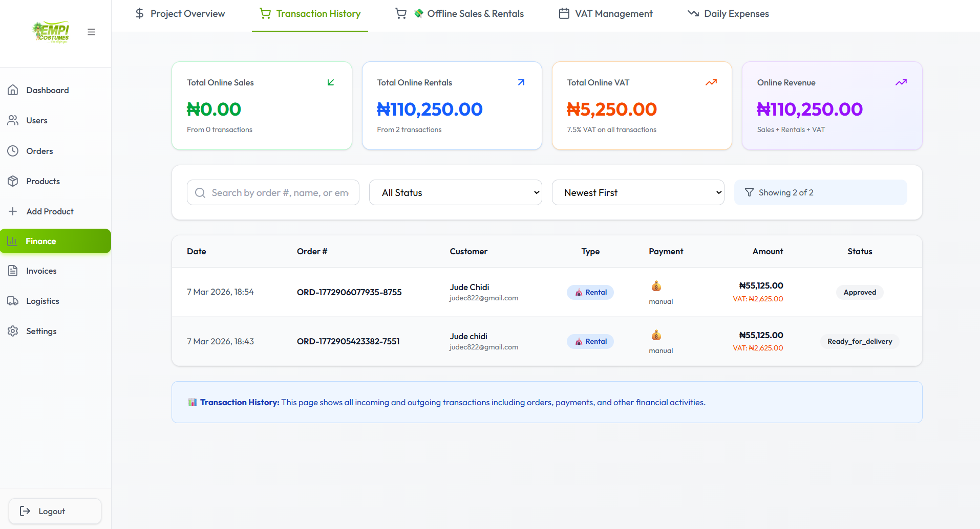Click the EMPI Costumes logo
Image resolution: width=980 pixels, height=529 pixels.
click(x=50, y=32)
